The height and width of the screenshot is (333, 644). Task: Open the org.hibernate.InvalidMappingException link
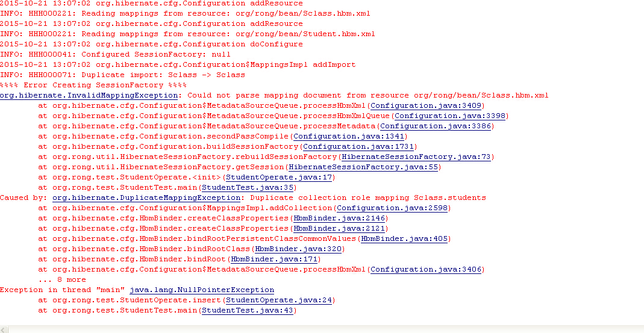(89, 95)
